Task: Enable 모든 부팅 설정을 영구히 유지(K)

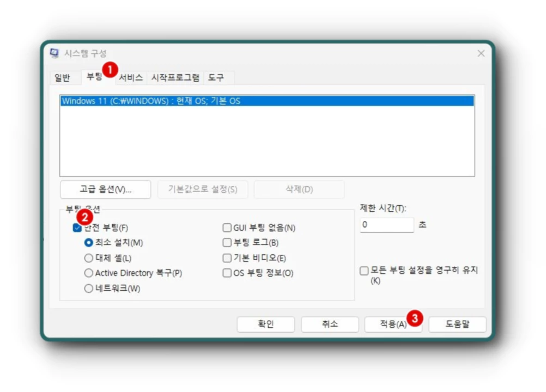Action: click(364, 271)
